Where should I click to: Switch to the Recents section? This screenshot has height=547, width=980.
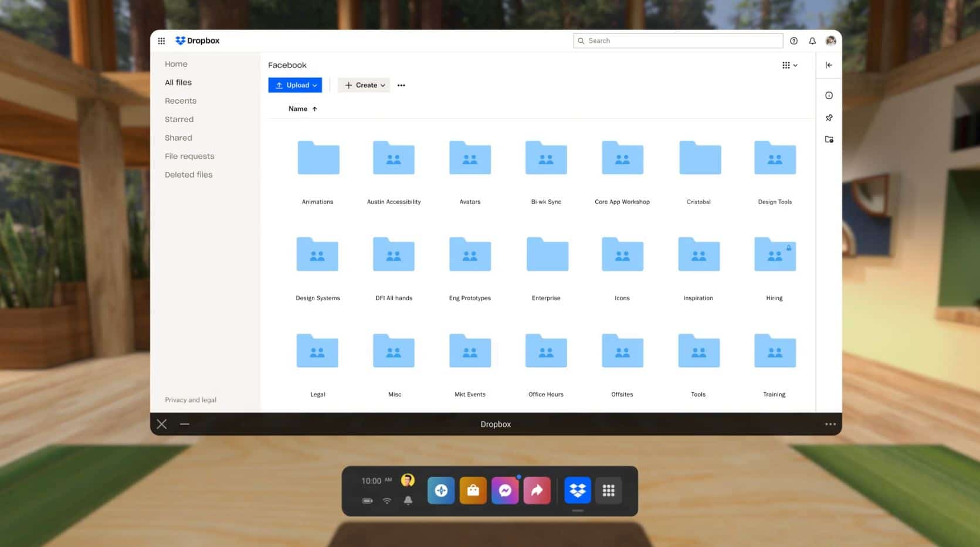[180, 100]
